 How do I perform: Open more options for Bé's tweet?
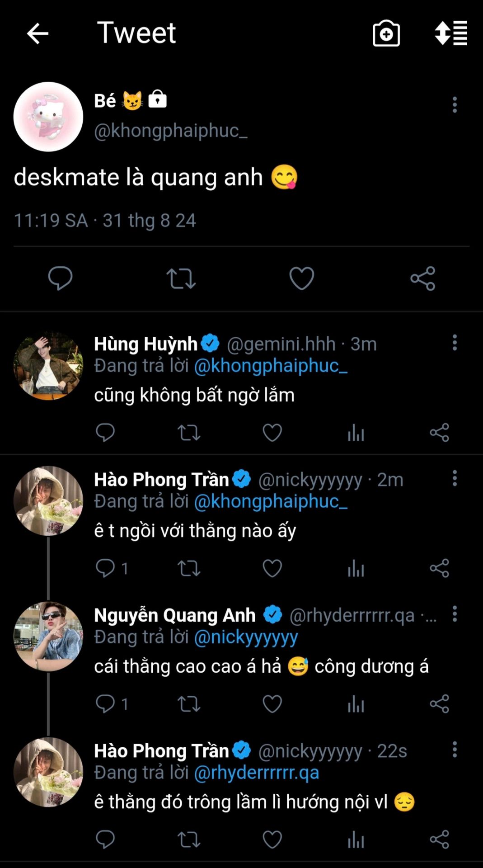[x=455, y=104]
